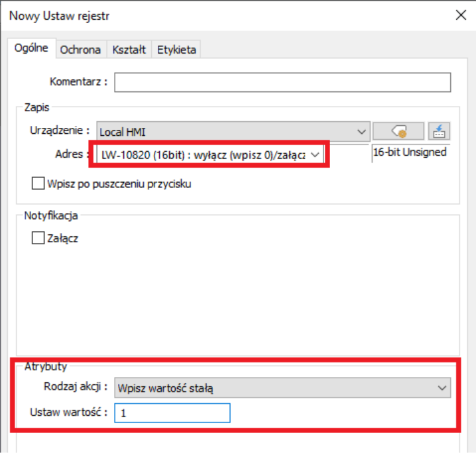
Task: Enable Wpisz po puszczeniu przycisku checkbox
Action: click(38, 183)
